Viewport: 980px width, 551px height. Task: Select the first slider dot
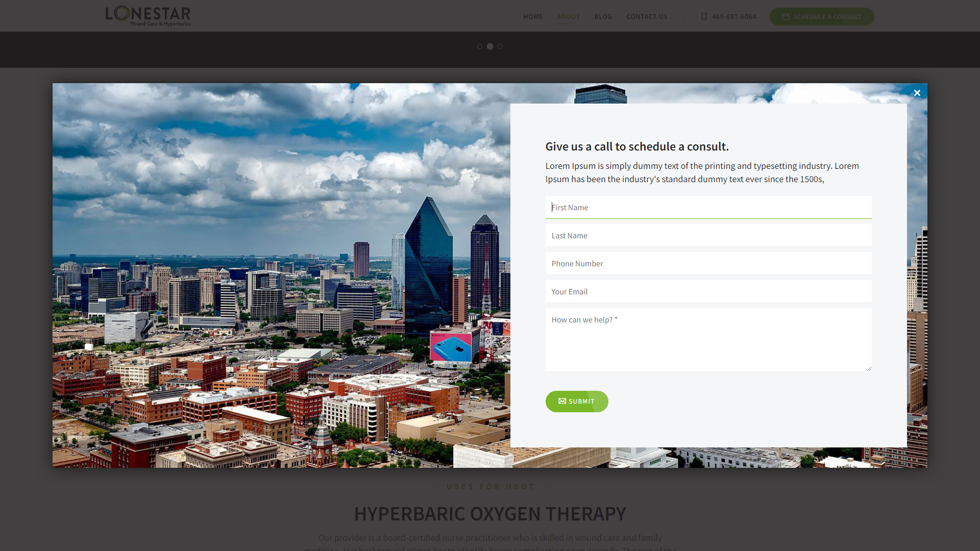(480, 46)
